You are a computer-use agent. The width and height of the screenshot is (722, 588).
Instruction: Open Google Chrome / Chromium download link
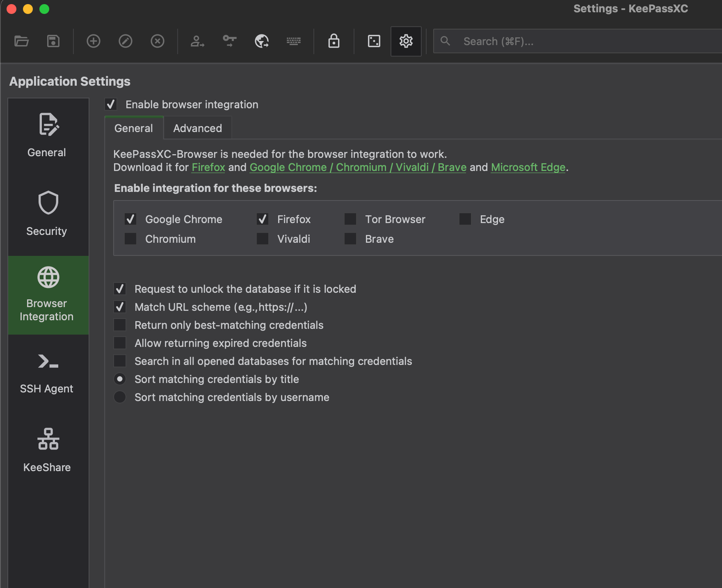click(x=358, y=167)
